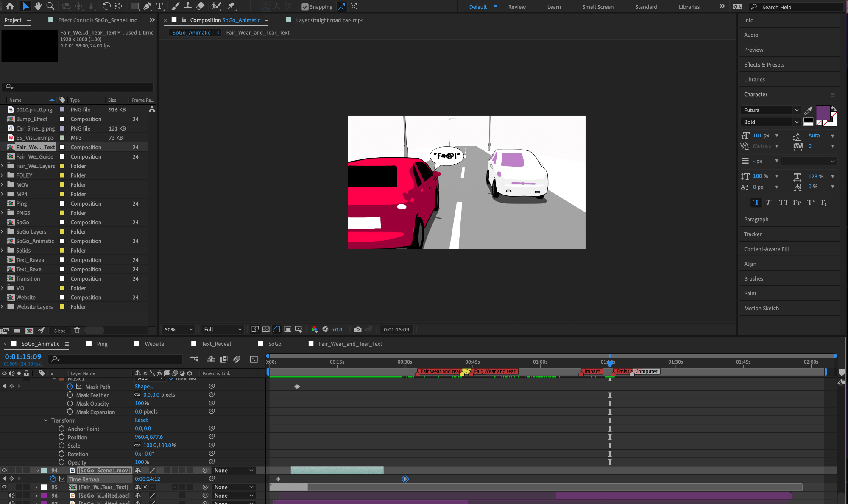Switch to the Effect Controls tab
Viewport: 848px width, 504px height.
[98, 20]
